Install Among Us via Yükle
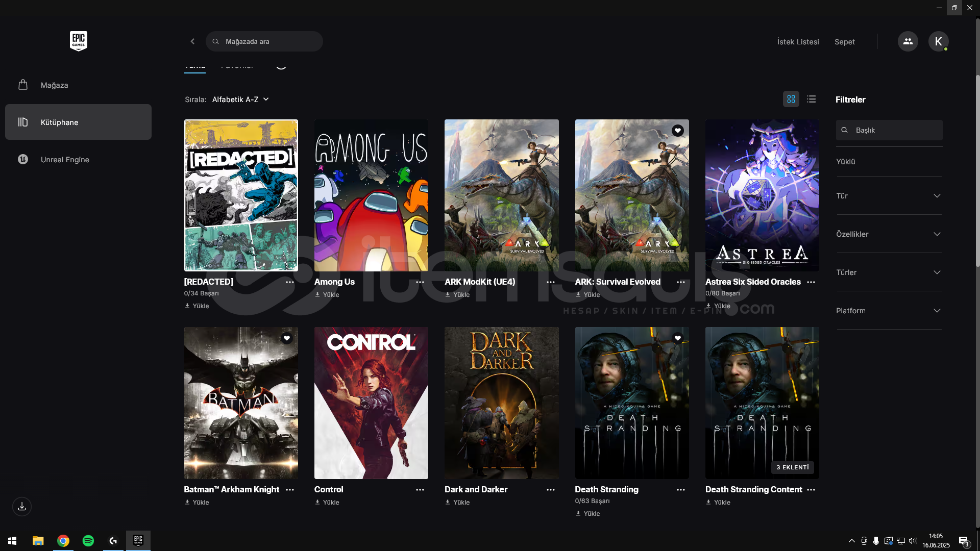Image resolution: width=980 pixels, height=551 pixels. [x=327, y=295]
